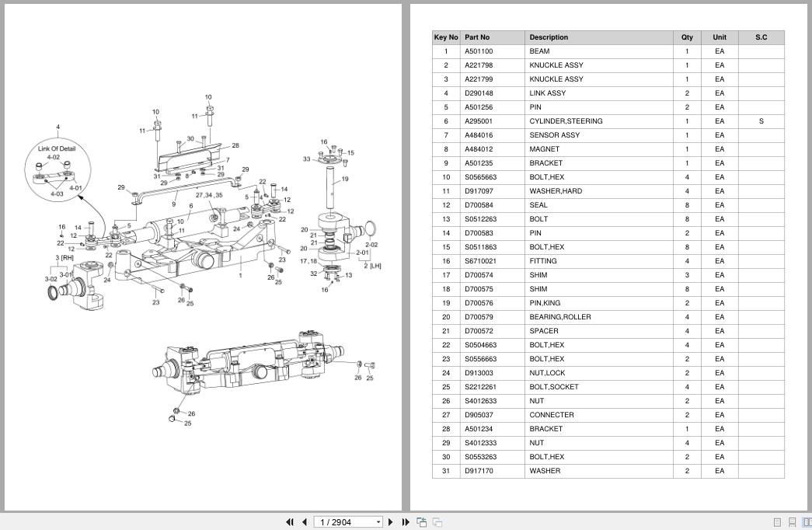Click the Key No column header

tap(446, 37)
